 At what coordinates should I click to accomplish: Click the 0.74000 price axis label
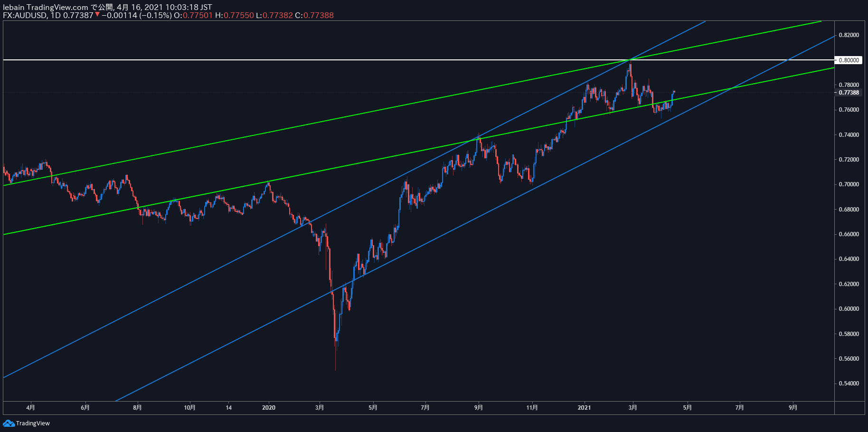pos(849,135)
